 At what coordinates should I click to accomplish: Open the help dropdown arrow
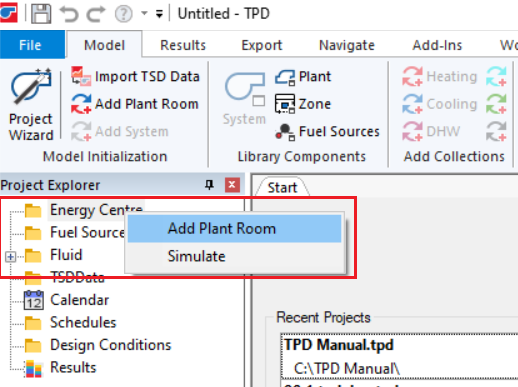[x=144, y=14]
